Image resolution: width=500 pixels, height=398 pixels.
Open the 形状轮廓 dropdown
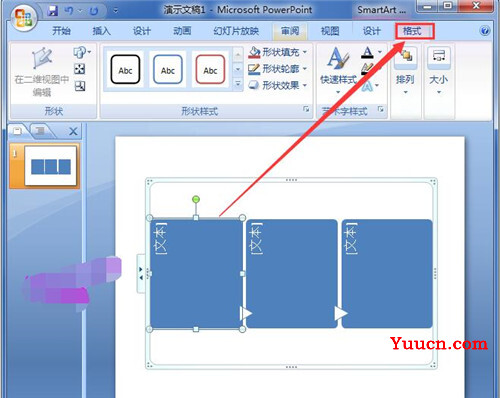[x=278, y=69]
